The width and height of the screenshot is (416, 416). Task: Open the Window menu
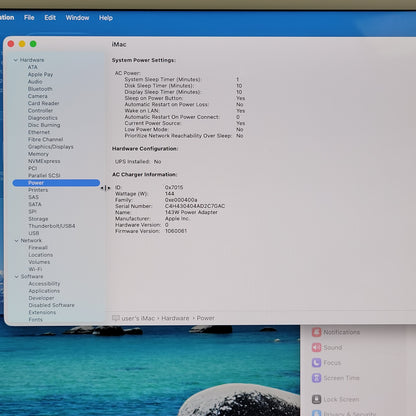click(77, 18)
